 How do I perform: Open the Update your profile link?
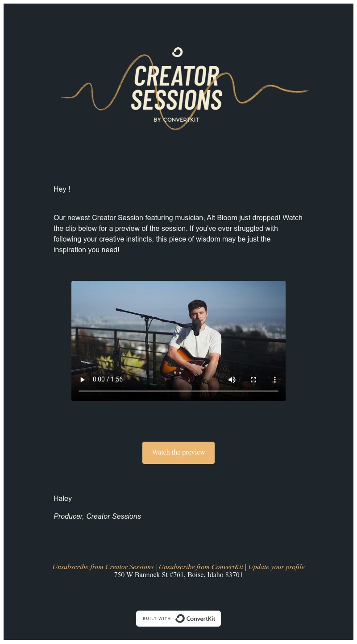coord(276,567)
